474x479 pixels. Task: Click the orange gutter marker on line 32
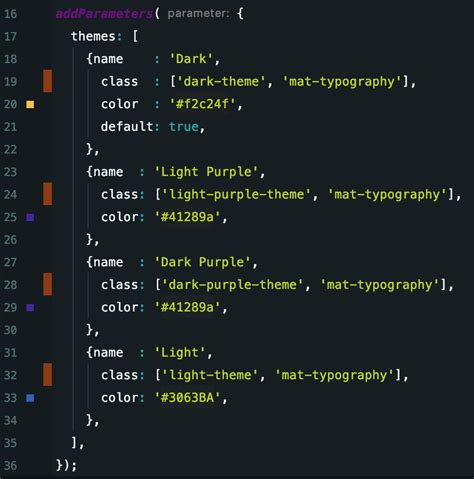[x=48, y=375]
